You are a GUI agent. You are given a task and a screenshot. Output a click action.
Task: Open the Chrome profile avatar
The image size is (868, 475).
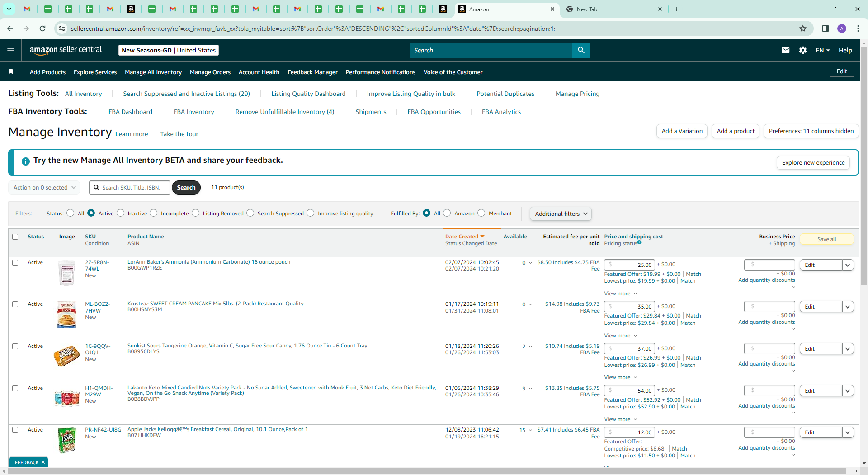(842, 28)
